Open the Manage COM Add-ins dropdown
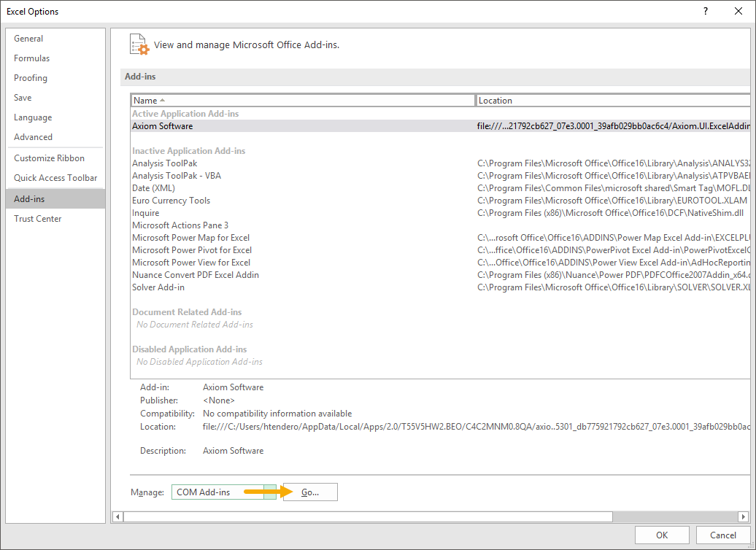 click(224, 492)
